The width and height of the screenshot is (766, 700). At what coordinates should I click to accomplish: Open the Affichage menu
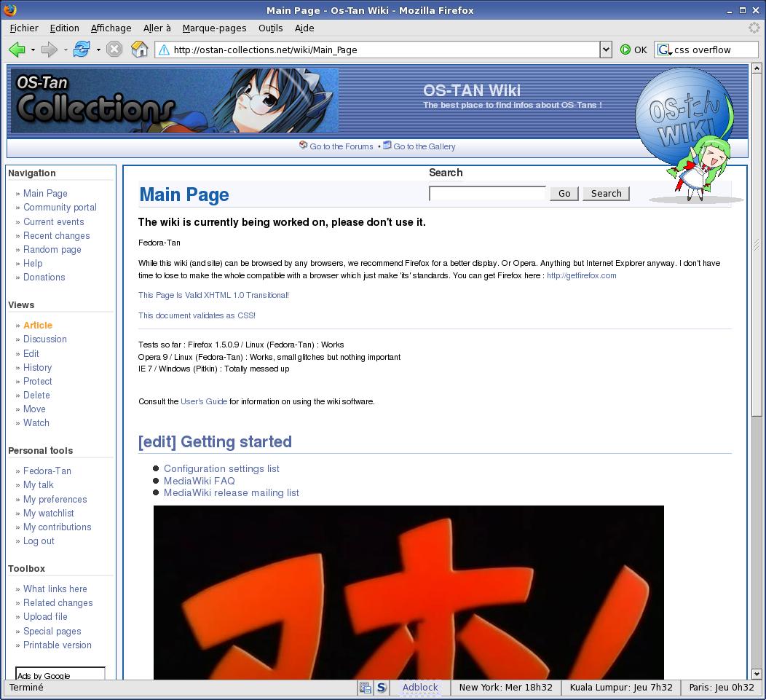111,28
